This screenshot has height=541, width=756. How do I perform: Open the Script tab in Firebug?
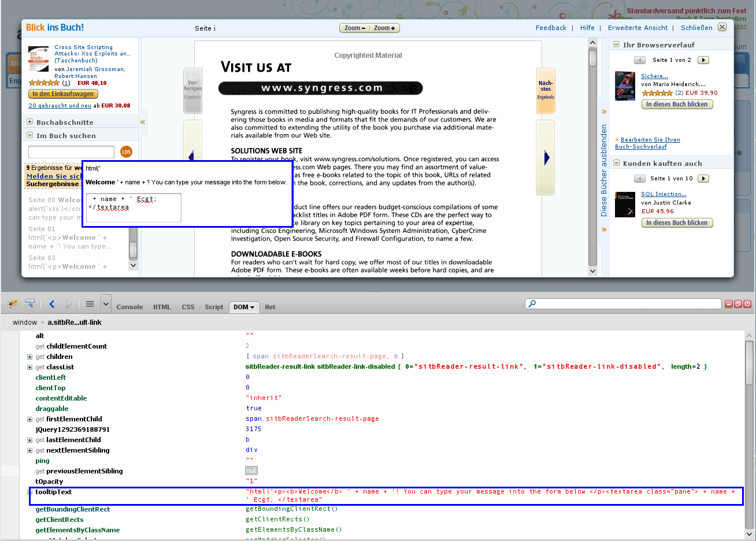pyautogui.click(x=214, y=307)
